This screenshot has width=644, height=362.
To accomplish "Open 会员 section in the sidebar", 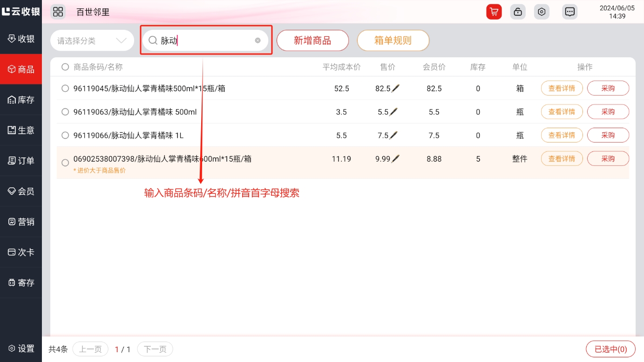I will point(21,191).
